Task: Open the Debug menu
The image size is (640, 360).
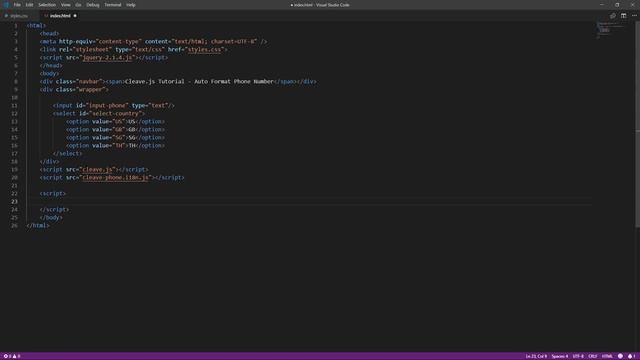Action: (93, 5)
